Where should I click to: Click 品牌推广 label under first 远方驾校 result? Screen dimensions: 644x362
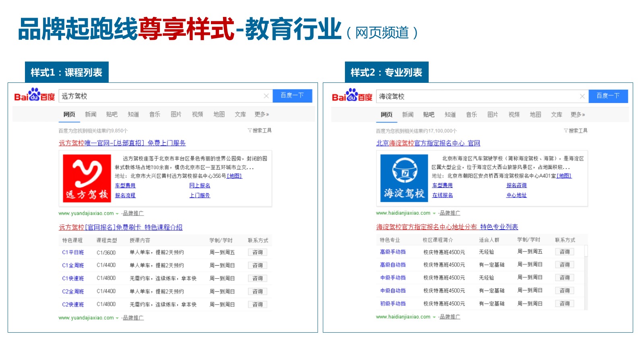[133, 213]
